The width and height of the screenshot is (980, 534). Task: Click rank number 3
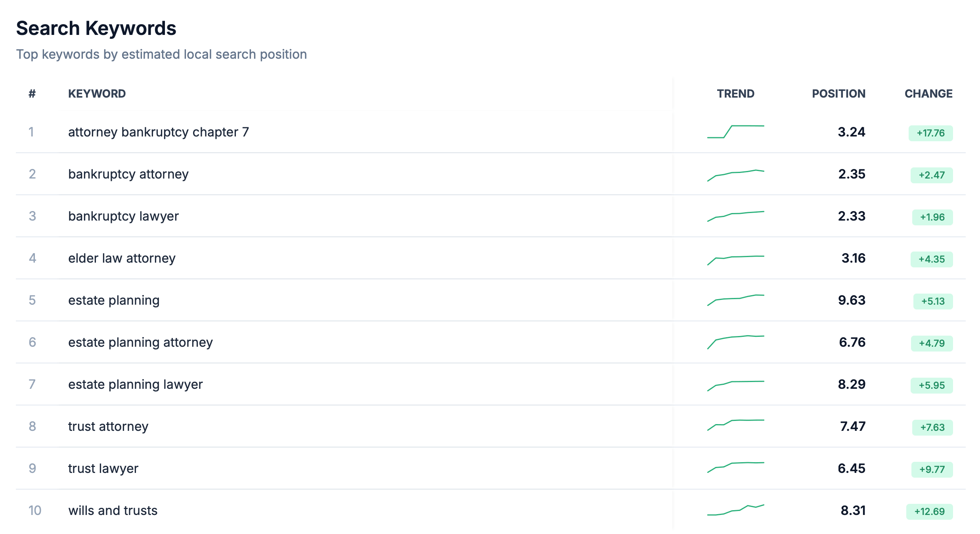coord(32,216)
